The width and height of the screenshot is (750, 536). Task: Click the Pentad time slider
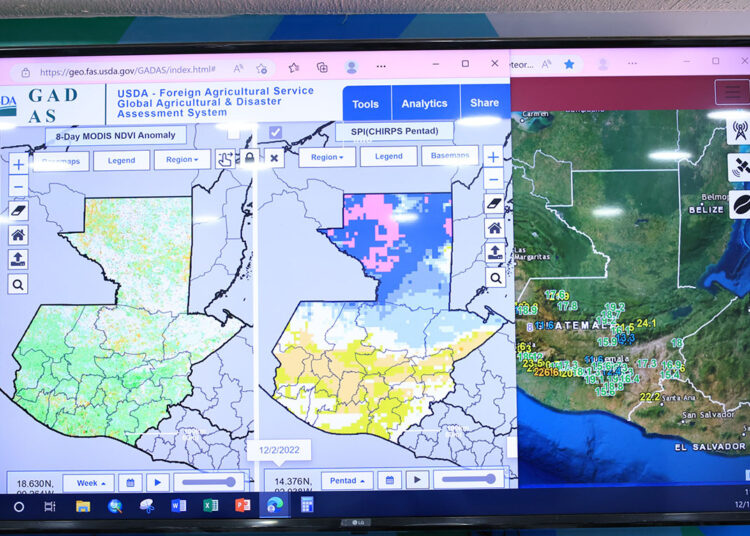[468, 480]
